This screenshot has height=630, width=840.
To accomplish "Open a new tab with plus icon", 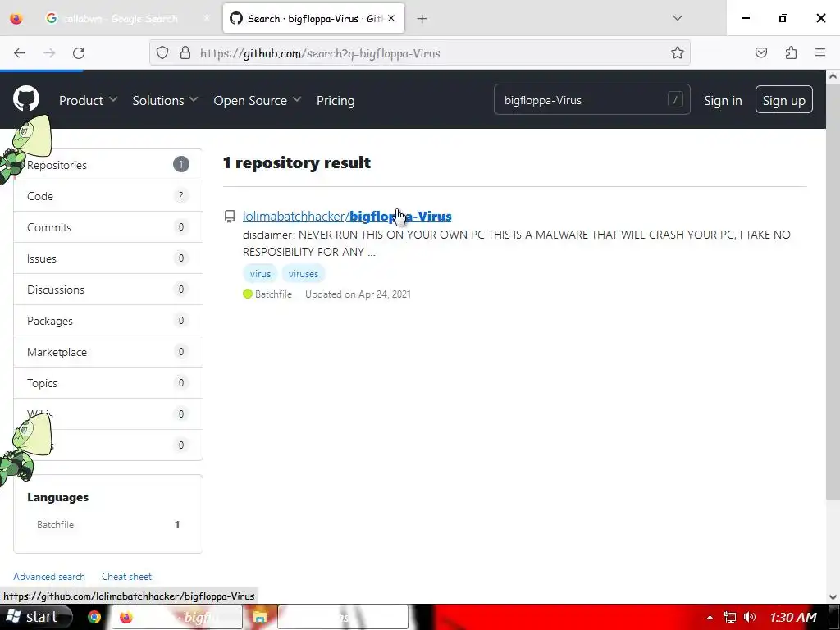I will [422, 19].
